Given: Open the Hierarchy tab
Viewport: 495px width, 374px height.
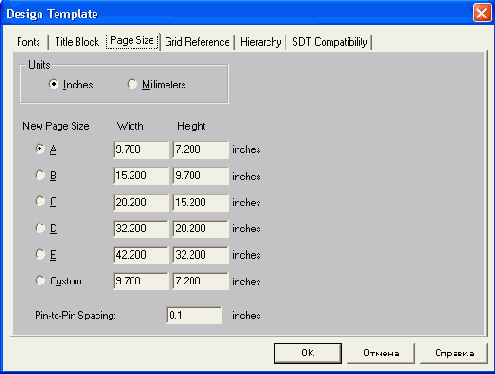Looking at the screenshot, I should [260, 42].
